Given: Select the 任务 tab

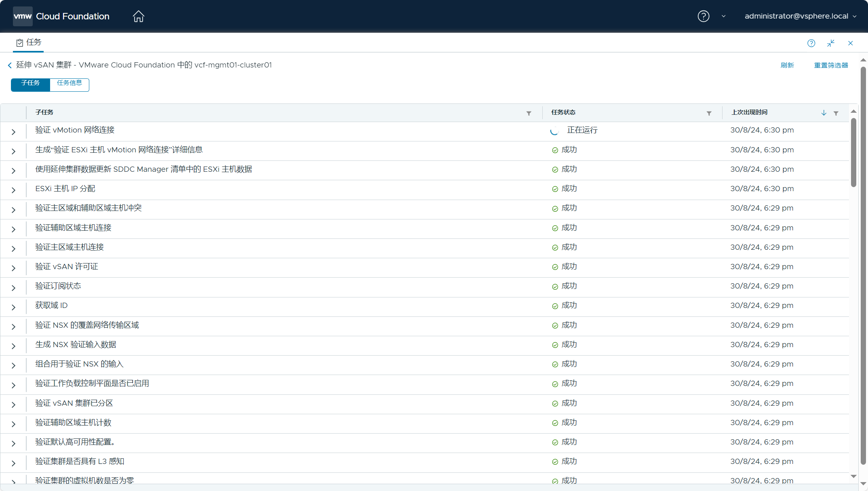Looking at the screenshot, I should point(28,42).
